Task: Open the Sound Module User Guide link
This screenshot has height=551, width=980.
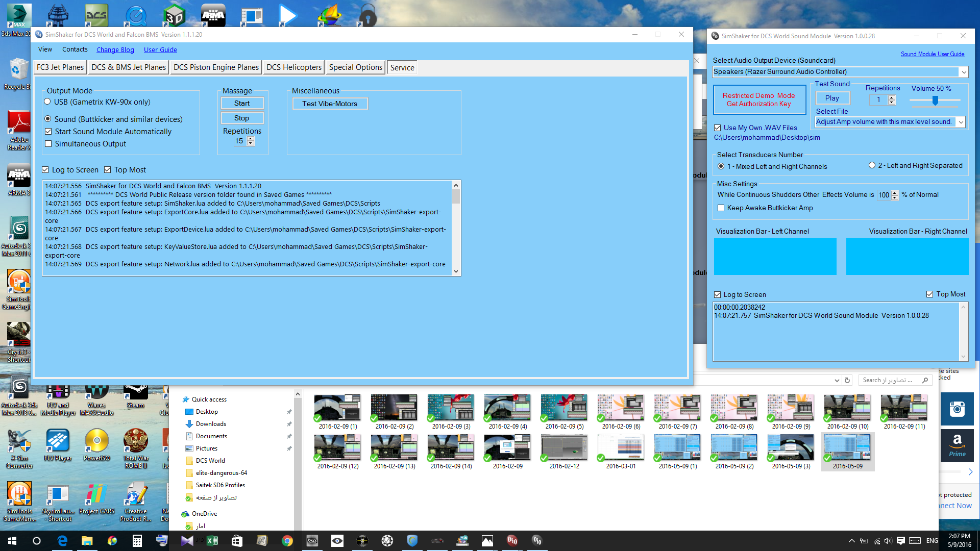Action: click(933, 54)
